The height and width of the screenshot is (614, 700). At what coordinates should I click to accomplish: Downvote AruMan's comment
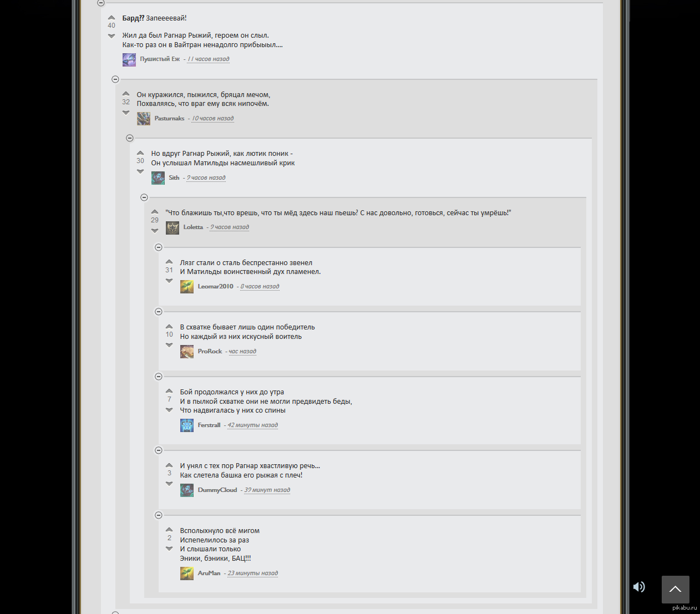169,549
